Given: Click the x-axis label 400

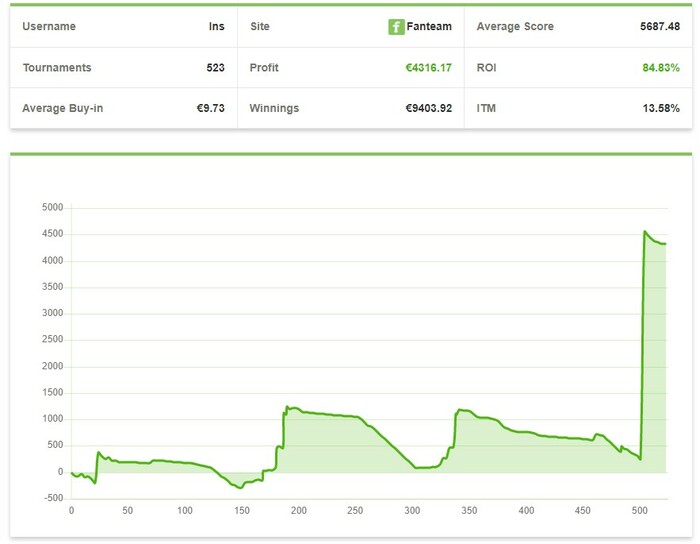Looking at the screenshot, I should click(x=526, y=510).
